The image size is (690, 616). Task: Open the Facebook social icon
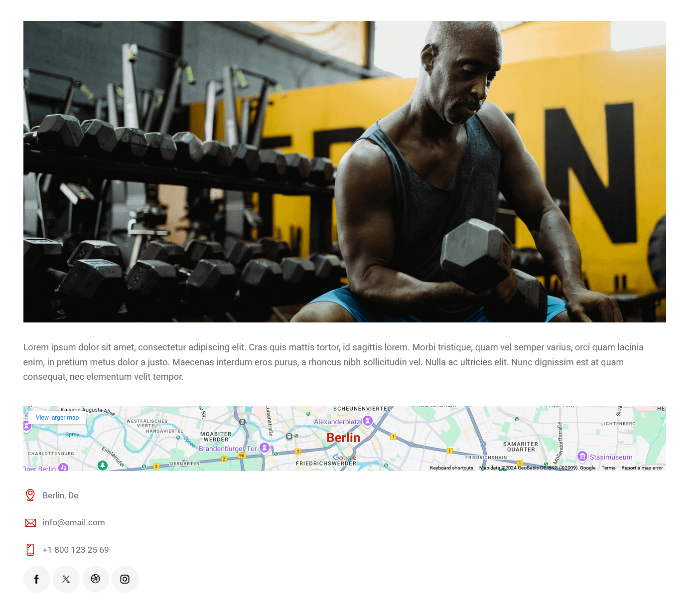[x=36, y=579]
